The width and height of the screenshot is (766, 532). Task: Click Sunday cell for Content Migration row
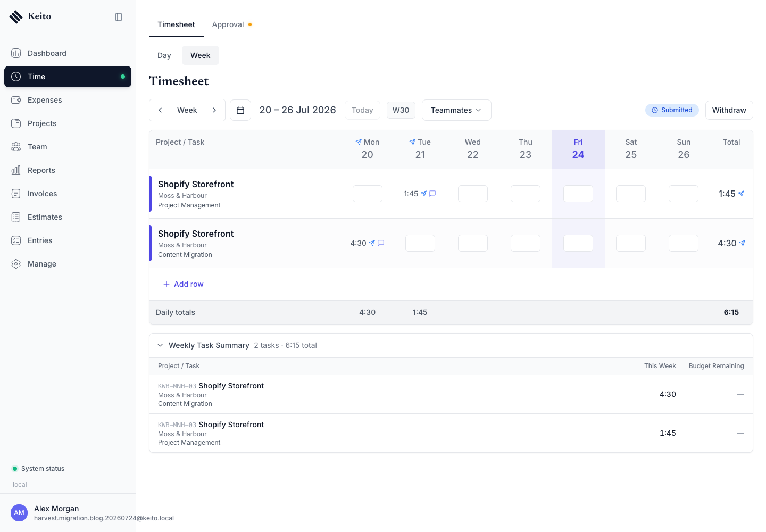pos(684,243)
